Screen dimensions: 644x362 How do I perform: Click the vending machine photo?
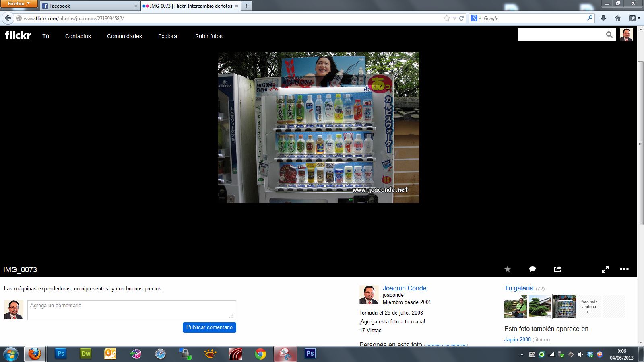[x=319, y=128]
